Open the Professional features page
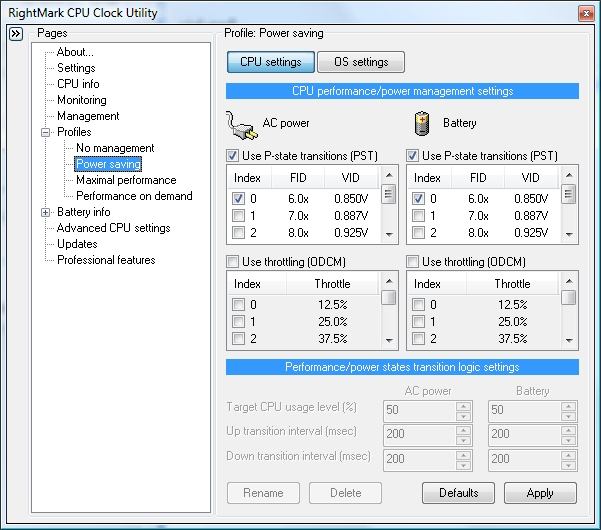This screenshot has height=530, width=601. [x=106, y=260]
